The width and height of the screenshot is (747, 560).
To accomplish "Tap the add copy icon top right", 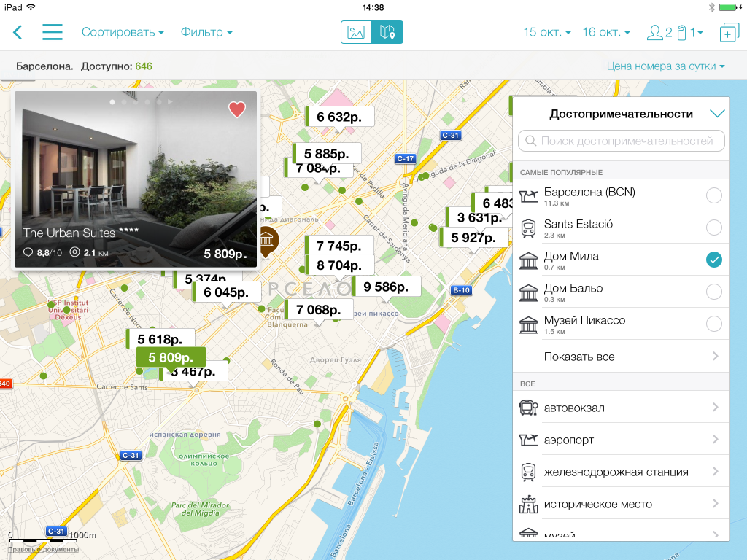I will click(x=729, y=33).
